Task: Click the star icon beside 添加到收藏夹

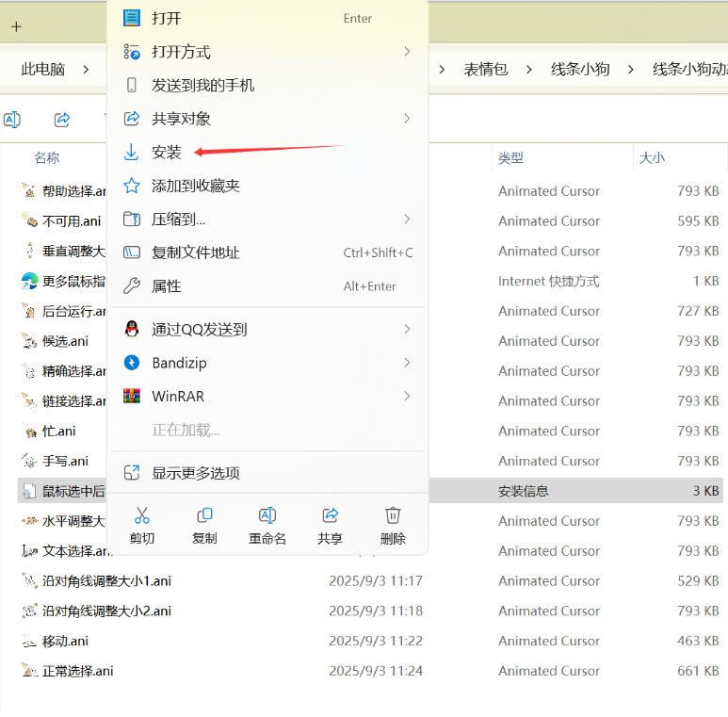Action: pyautogui.click(x=132, y=186)
